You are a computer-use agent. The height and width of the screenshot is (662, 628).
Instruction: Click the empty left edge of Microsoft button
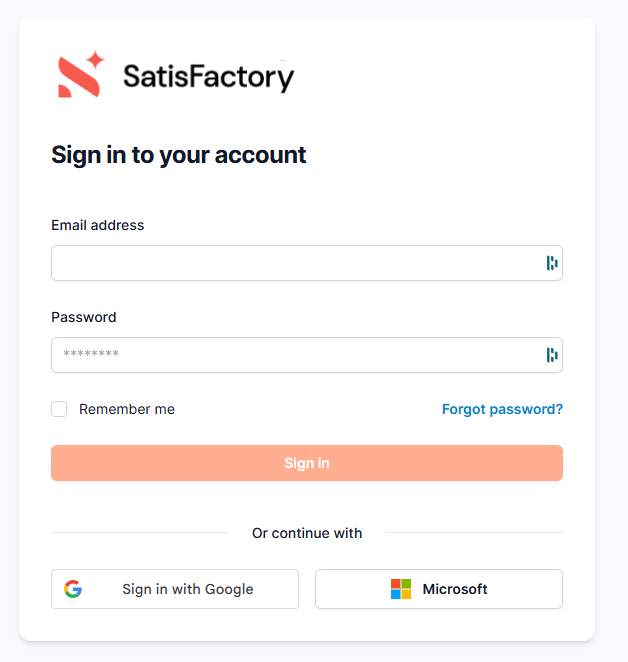point(340,589)
